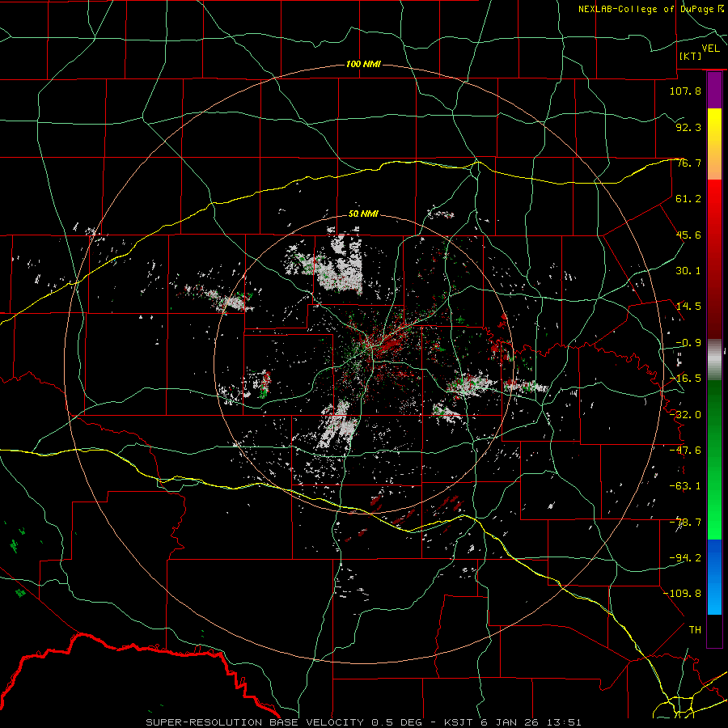Click the VEL legend heading
The height and width of the screenshot is (728, 728).
point(710,49)
